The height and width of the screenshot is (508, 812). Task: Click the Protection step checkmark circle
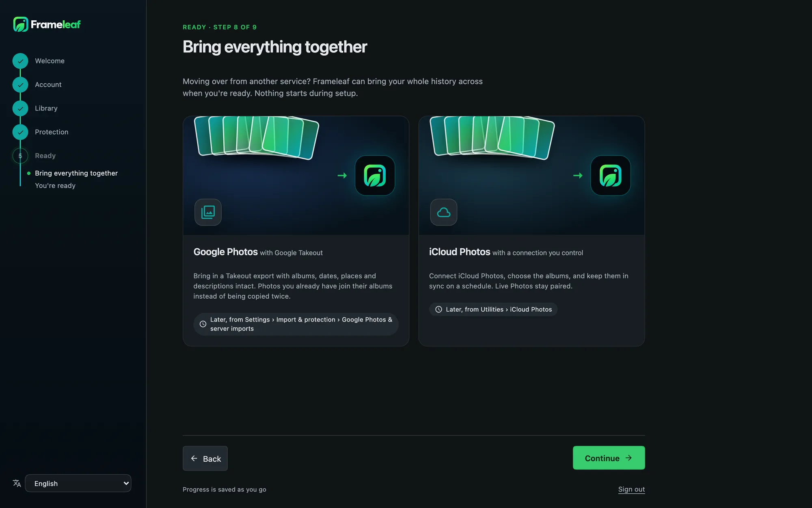click(x=20, y=132)
